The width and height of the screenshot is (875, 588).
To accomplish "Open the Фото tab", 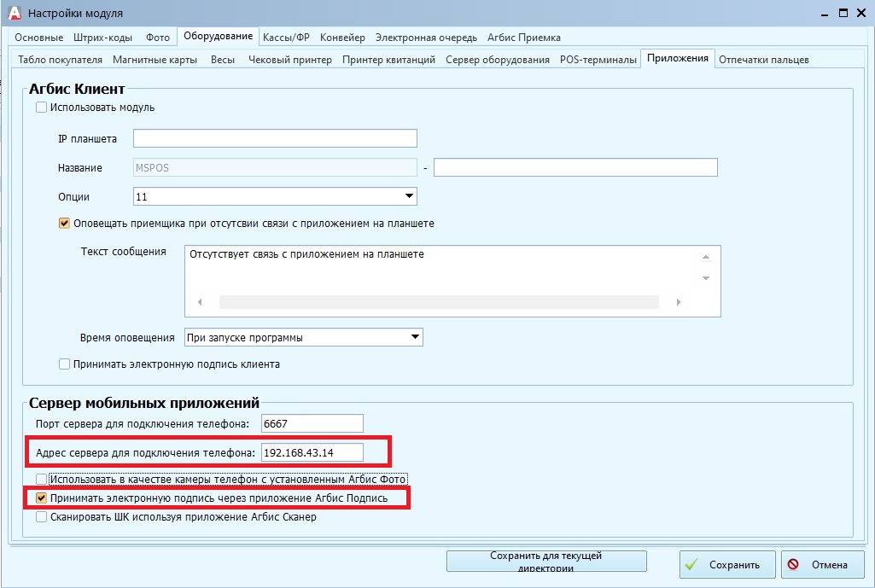I will pyautogui.click(x=158, y=38).
